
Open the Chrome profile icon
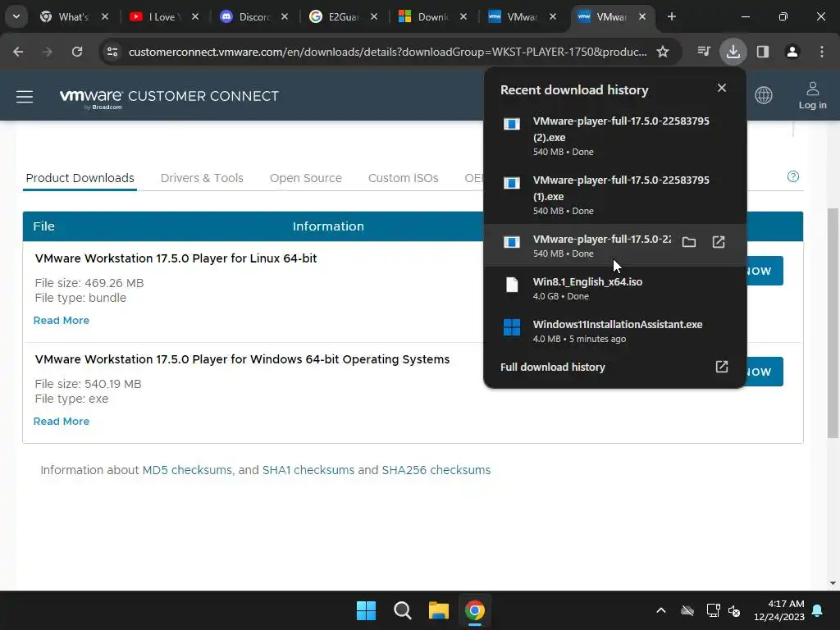coord(792,52)
